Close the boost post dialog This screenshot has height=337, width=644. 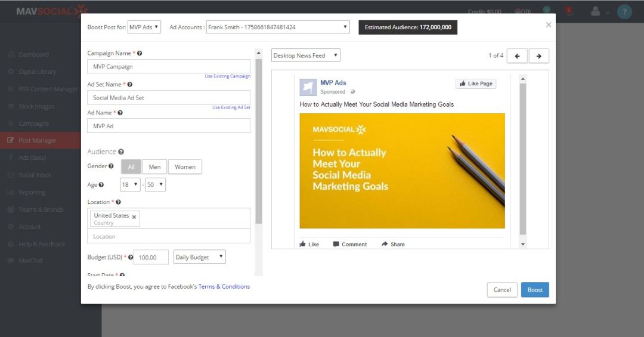pyautogui.click(x=549, y=25)
